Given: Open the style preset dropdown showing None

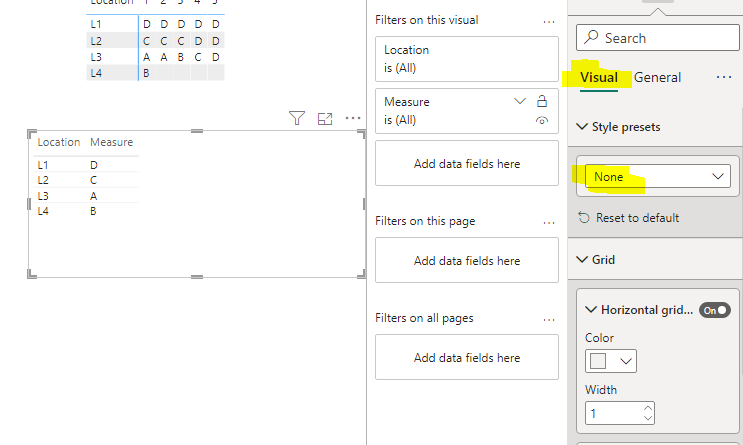Looking at the screenshot, I should (658, 176).
